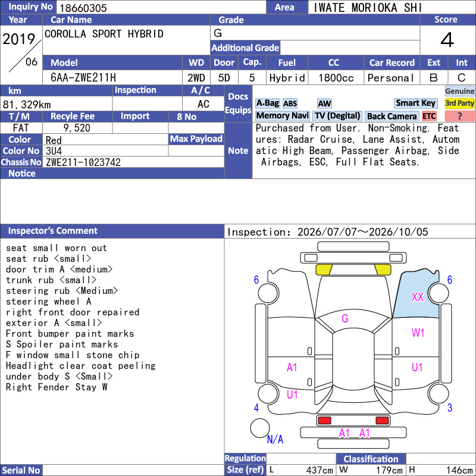Click the Back Camera badge

point(392,116)
